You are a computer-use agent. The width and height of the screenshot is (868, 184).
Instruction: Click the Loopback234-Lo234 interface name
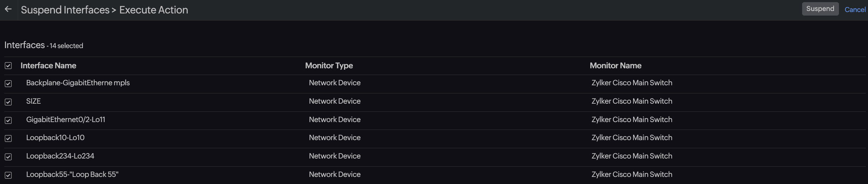pyautogui.click(x=60, y=156)
